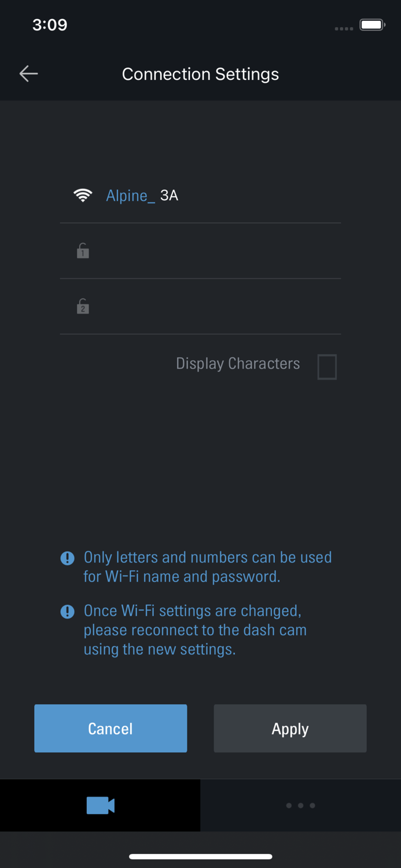401x868 pixels.
Task: Select the Wi-Fi signal icon
Action: 83,195
